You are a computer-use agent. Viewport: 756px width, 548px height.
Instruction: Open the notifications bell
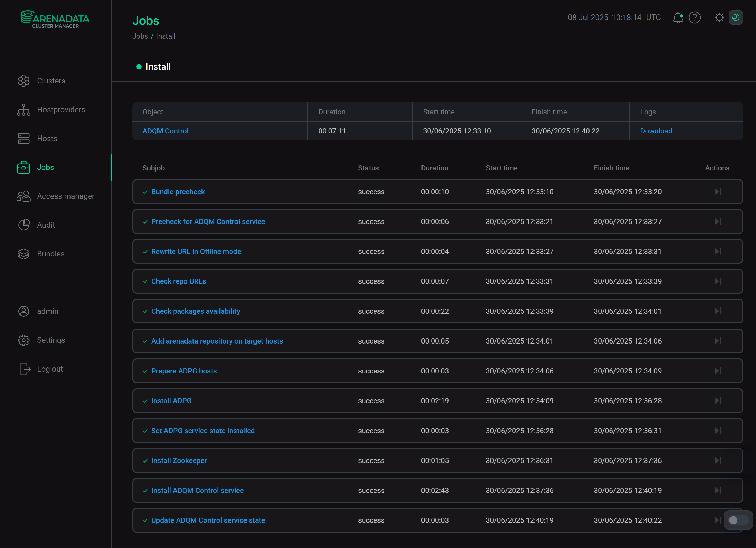point(678,17)
